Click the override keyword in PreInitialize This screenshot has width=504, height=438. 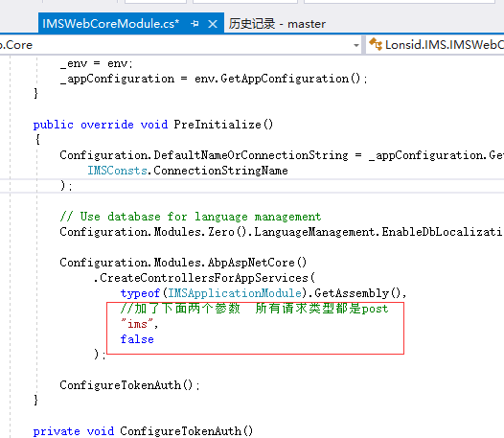pos(107,125)
